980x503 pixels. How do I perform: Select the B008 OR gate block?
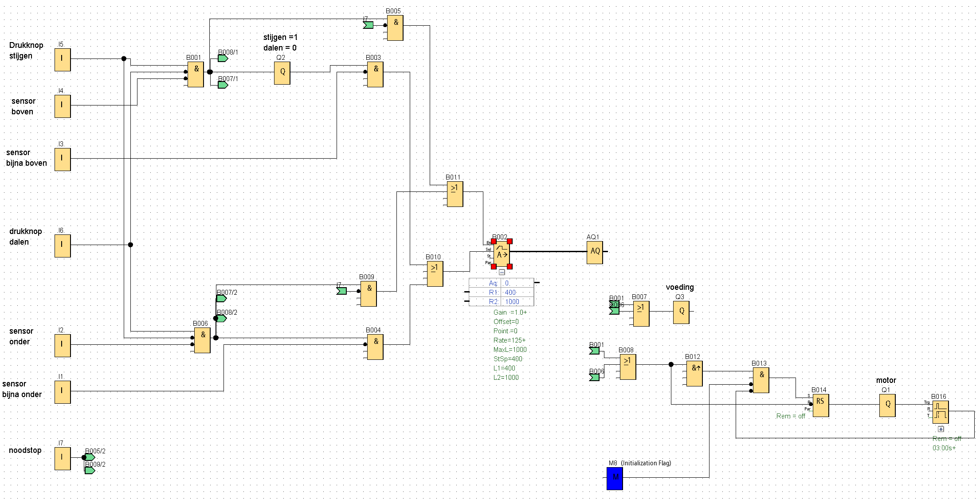pyautogui.click(x=628, y=367)
